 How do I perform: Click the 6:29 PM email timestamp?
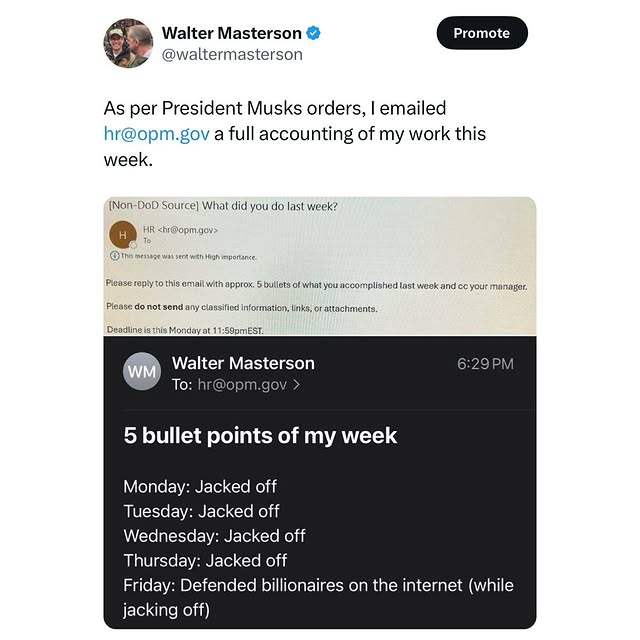click(x=485, y=363)
